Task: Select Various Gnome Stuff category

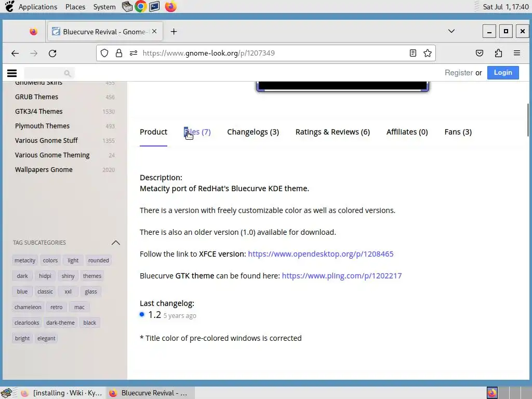Action: tap(46, 140)
